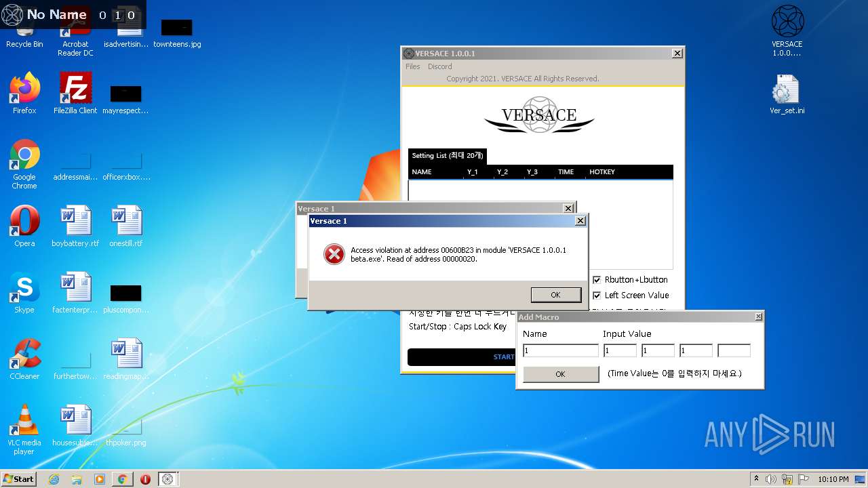Show hidden tray icons arrow

click(x=756, y=479)
